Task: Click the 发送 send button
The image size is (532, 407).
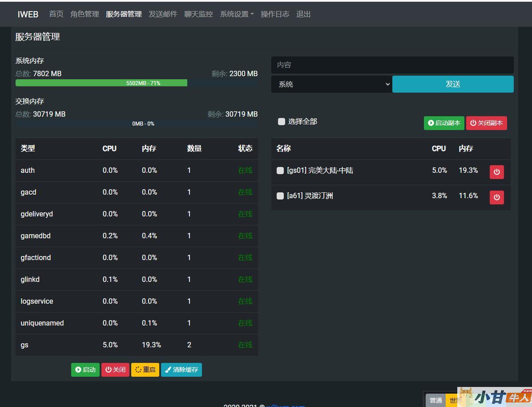Action: 453,84
